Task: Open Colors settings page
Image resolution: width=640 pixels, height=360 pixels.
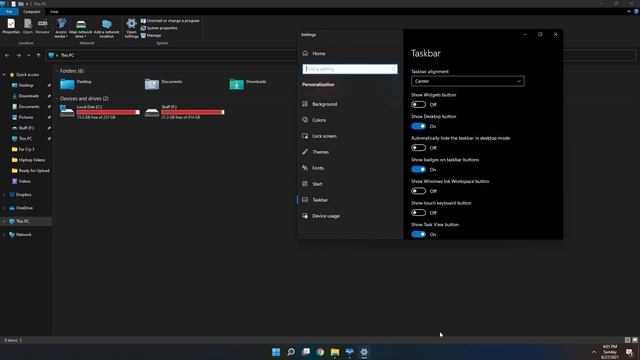Action: pos(319,120)
